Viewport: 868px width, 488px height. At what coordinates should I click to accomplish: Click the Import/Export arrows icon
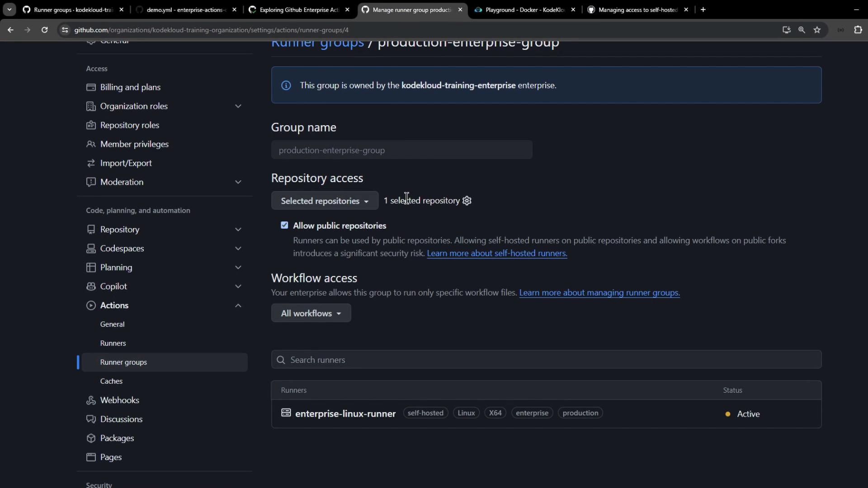(91, 163)
